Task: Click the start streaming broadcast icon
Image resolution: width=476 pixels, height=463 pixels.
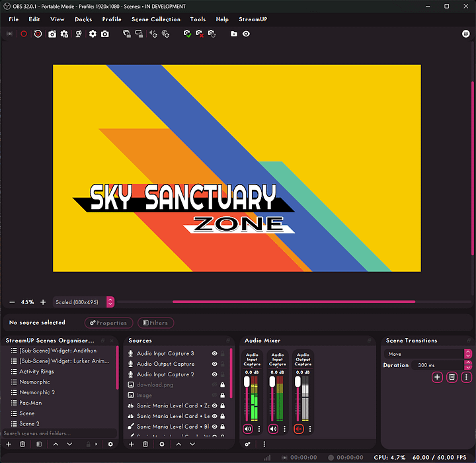Action: [x=10, y=34]
